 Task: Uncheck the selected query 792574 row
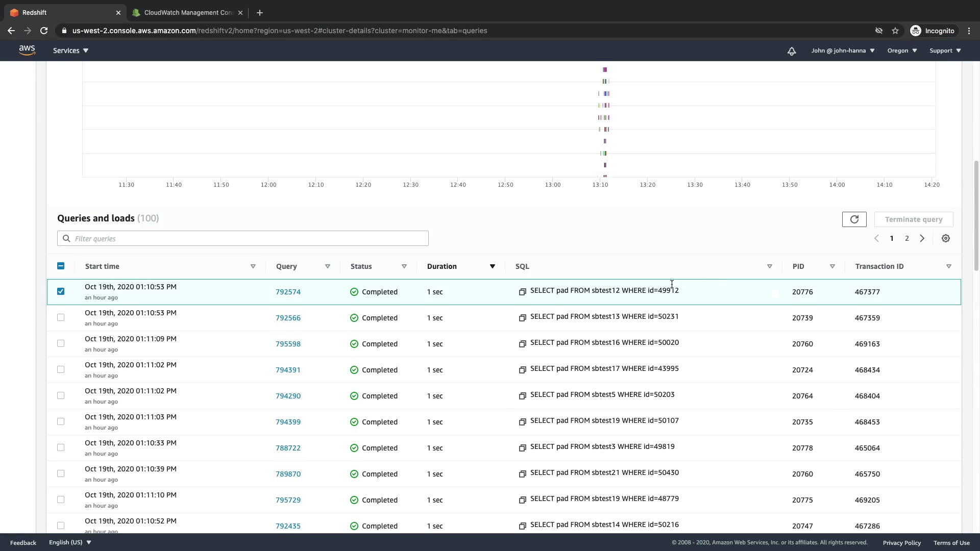(61, 291)
